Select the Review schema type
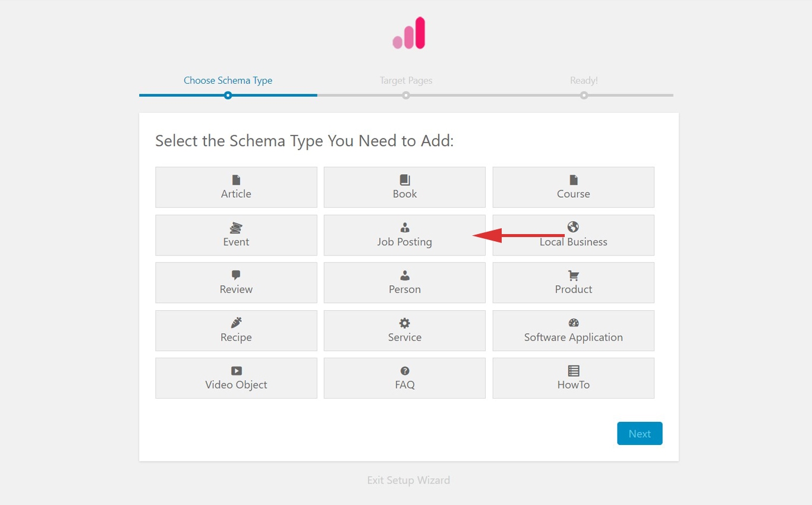 [x=236, y=282]
